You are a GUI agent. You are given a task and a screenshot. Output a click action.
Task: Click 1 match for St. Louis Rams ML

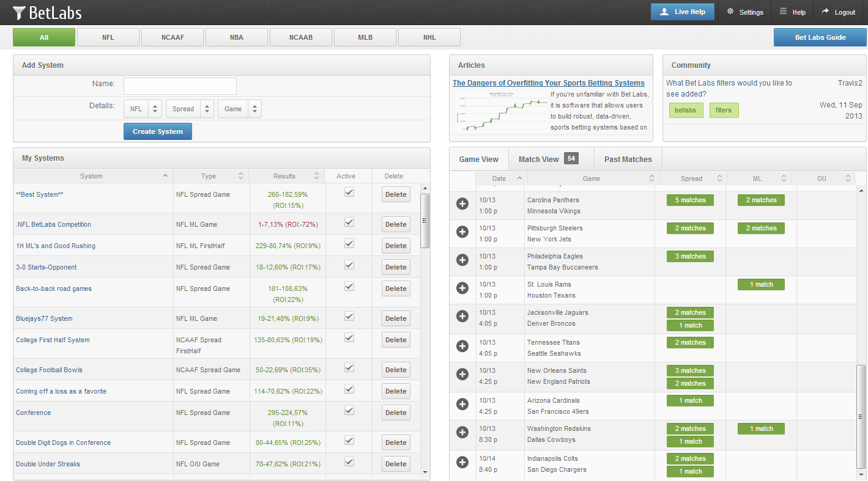pos(761,284)
